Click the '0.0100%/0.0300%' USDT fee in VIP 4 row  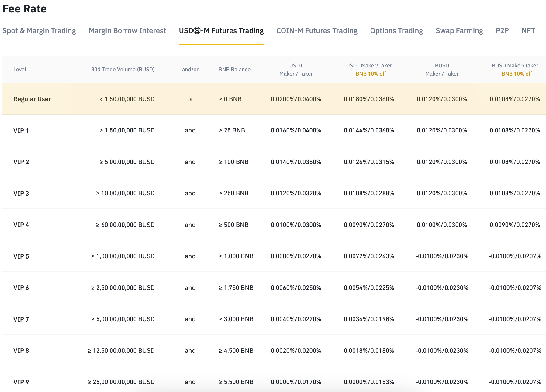296,225
